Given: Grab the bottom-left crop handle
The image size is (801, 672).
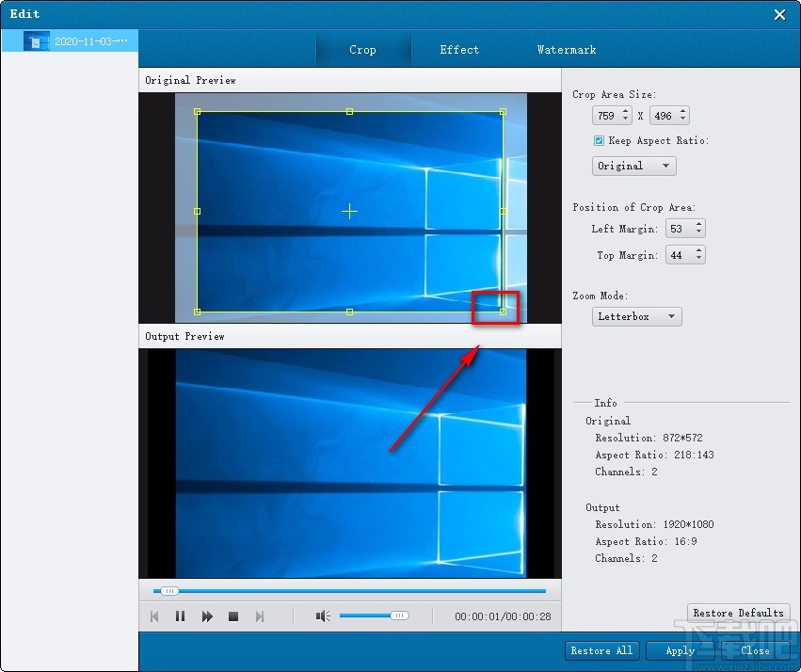Looking at the screenshot, I should 197,312.
